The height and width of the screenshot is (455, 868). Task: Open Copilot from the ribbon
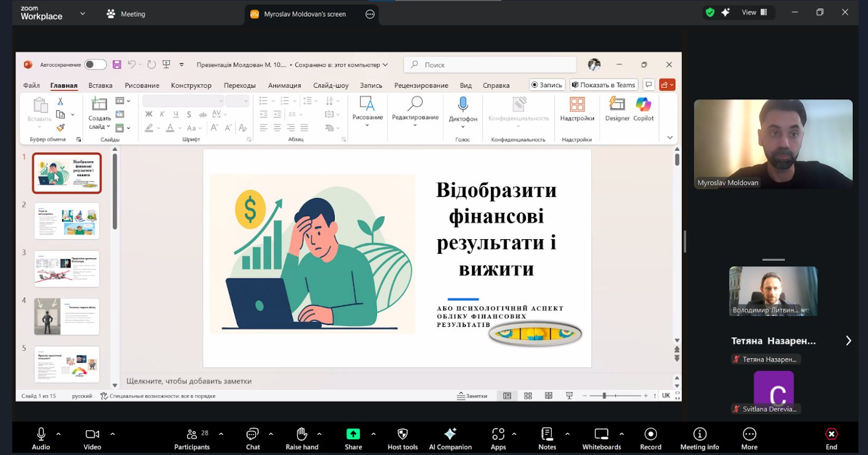[x=643, y=104]
